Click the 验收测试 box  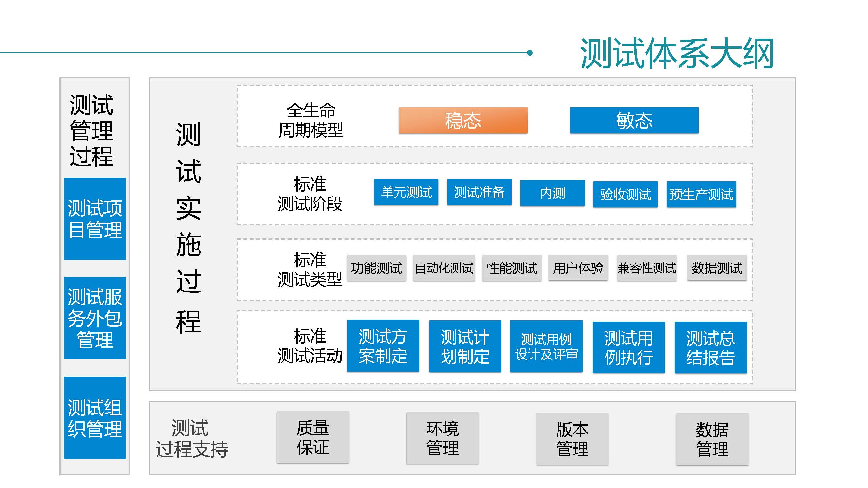pyautogui.click(x=625, y=194)
